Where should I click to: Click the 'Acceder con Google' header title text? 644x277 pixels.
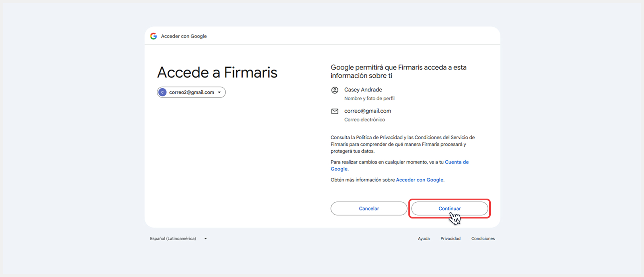pyautogui.click(x=184, y=36)
